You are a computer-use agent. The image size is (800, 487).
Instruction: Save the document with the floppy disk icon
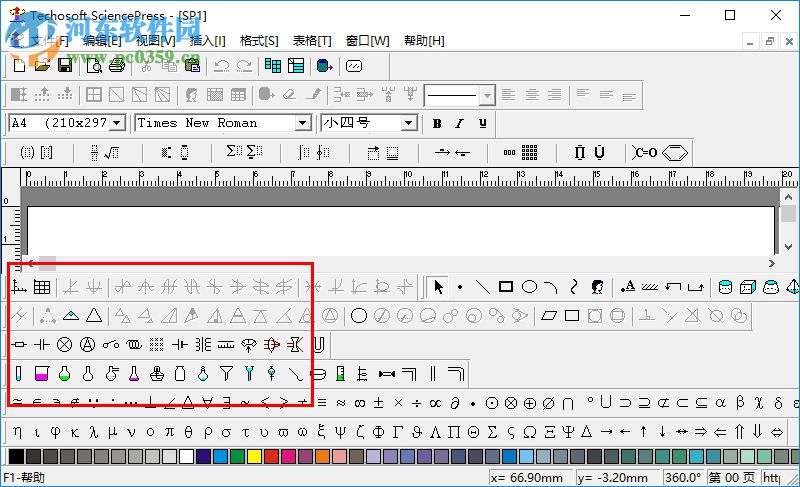[65, 66]
